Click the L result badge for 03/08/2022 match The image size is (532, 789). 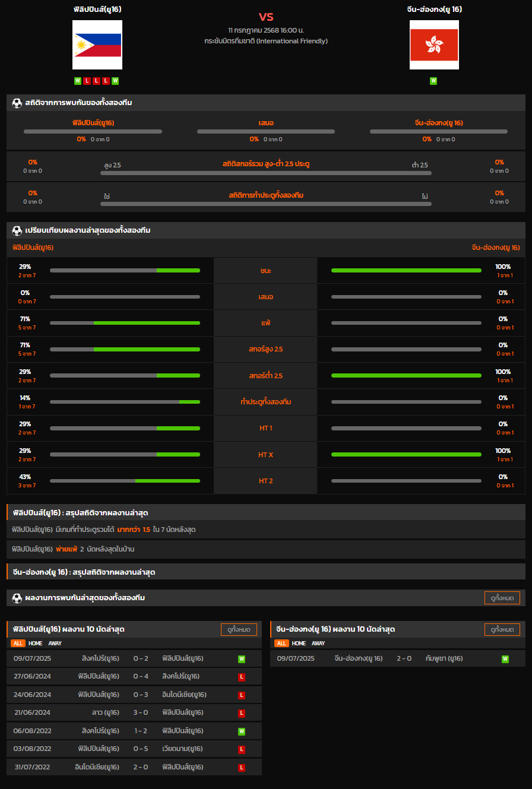(242, 750)
